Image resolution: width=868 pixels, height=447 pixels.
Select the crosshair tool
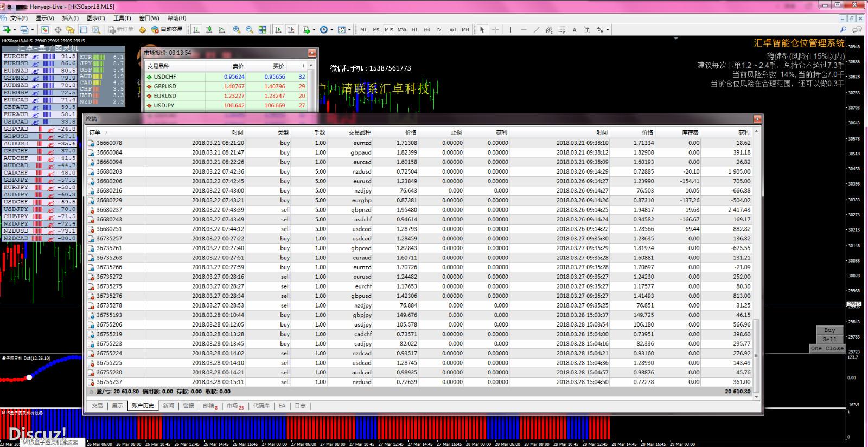click(495, 30)
